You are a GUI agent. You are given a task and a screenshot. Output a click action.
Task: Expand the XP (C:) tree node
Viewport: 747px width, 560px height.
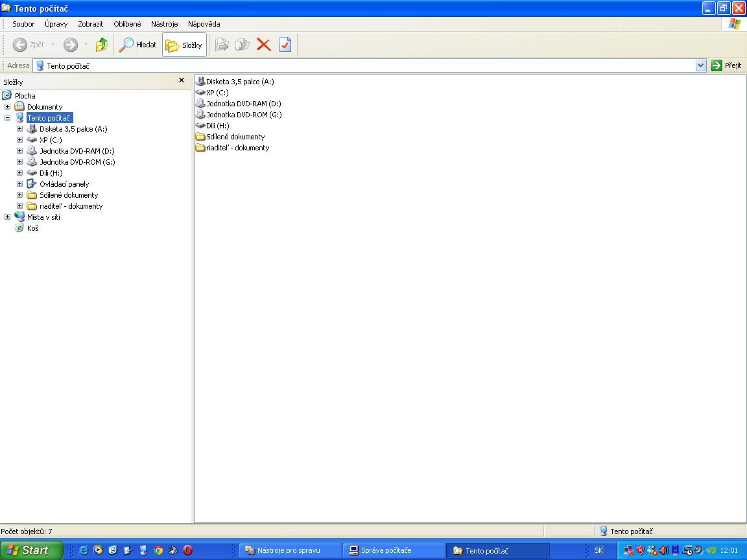pyautogui.click(x=19, y=139)
